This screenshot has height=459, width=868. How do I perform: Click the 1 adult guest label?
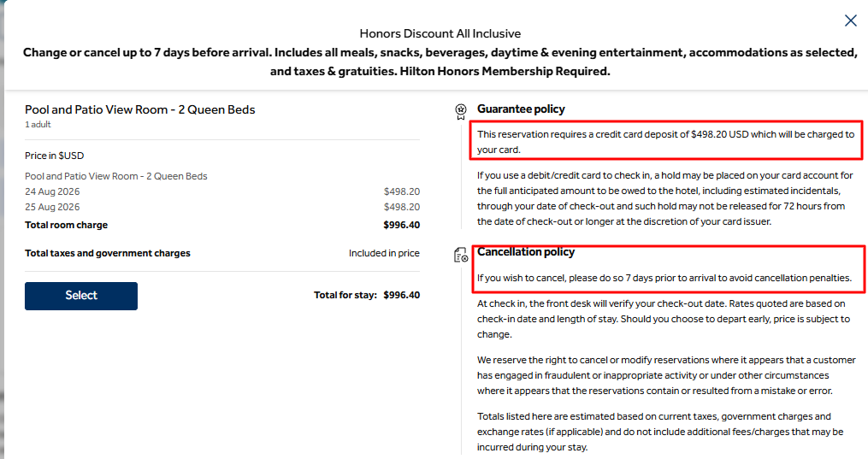(38, 125)
